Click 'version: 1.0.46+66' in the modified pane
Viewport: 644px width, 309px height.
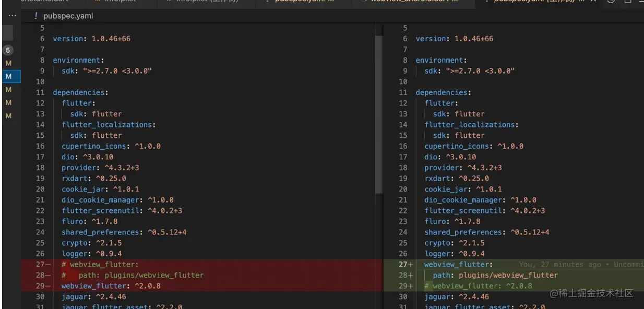click(x=454, y=39)
